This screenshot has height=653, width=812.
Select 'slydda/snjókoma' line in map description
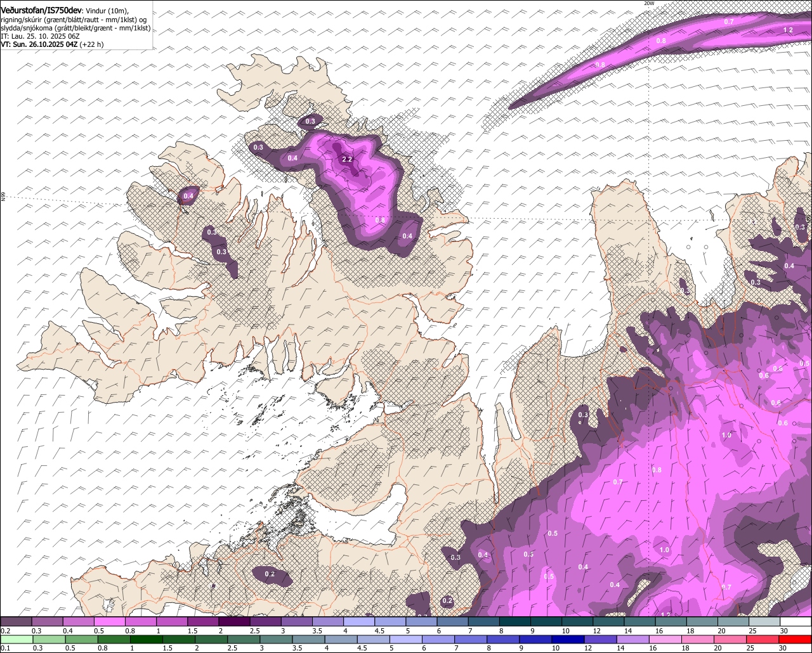[75, 28]
